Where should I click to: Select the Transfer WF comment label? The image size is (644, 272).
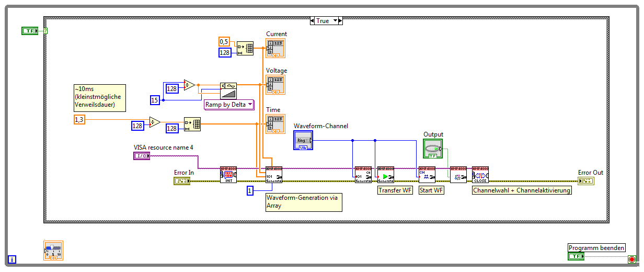(395, 190)
